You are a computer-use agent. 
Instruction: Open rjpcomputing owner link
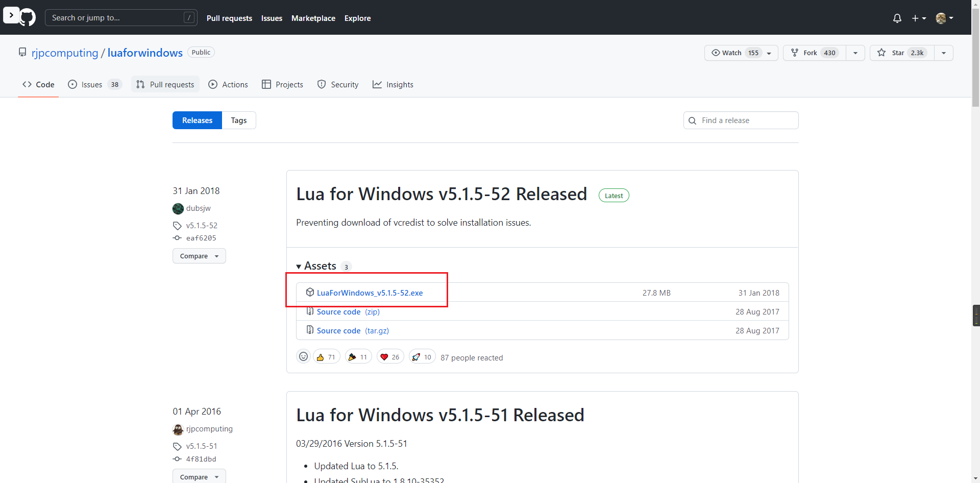pos(65,53)
